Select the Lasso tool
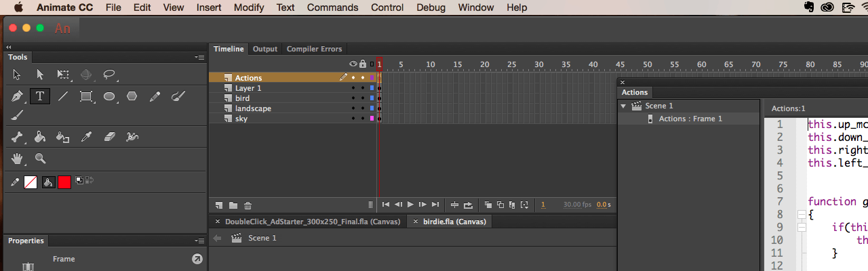868x271 pixels. tap(109, 75)
